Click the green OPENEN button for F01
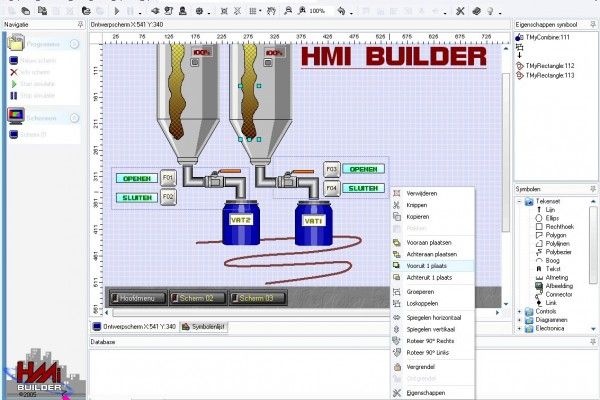 click(136, 178)
